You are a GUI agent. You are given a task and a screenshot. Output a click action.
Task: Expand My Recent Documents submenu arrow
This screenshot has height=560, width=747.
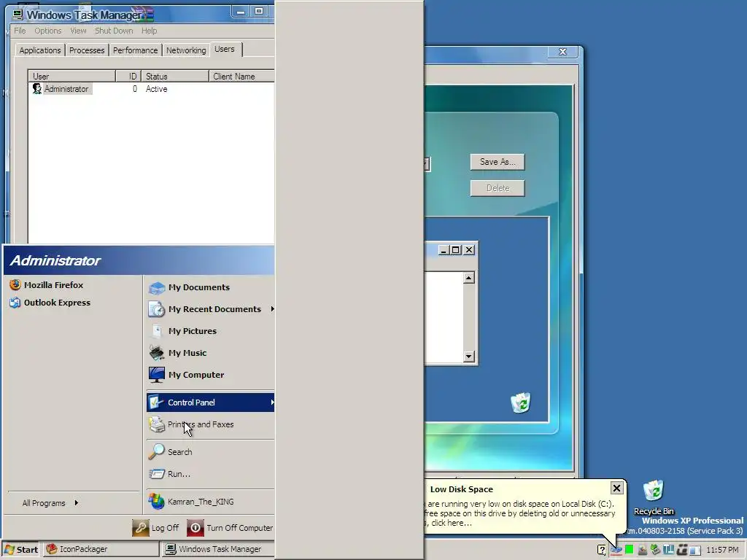click(272, 309)
